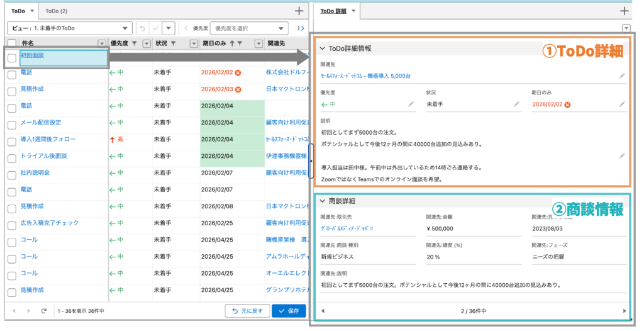
Task: Open the ビュー: 1. 未着手のToDo dropdown
Action: coord(69,28)
